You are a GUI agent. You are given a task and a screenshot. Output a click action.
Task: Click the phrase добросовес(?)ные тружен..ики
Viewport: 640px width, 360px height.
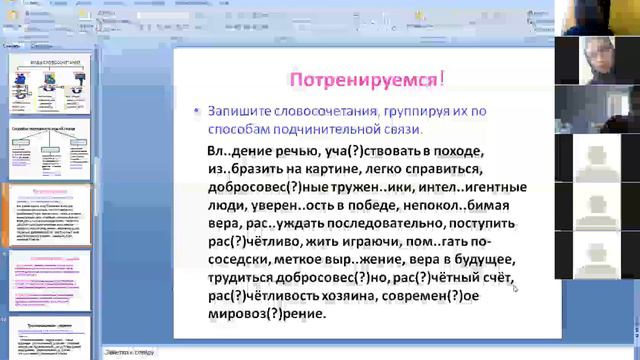[310, 187]
